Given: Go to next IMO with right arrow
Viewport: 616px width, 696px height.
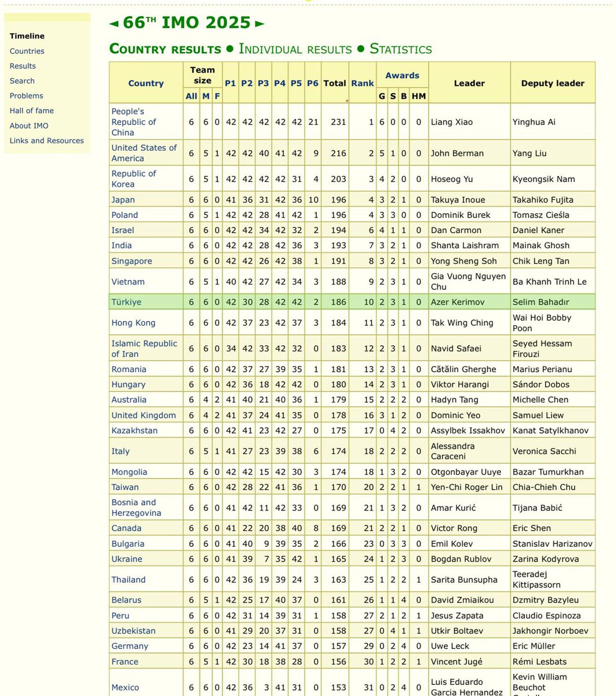Looking at the screenshot, I should click(x=260, y=24).
